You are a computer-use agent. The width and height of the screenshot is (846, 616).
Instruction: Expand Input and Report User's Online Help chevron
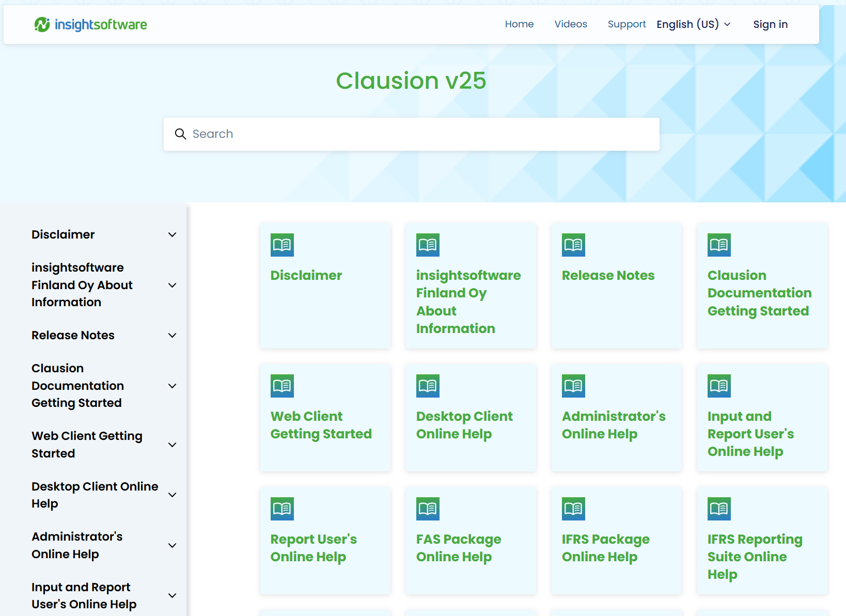click(x=173, y=595)
